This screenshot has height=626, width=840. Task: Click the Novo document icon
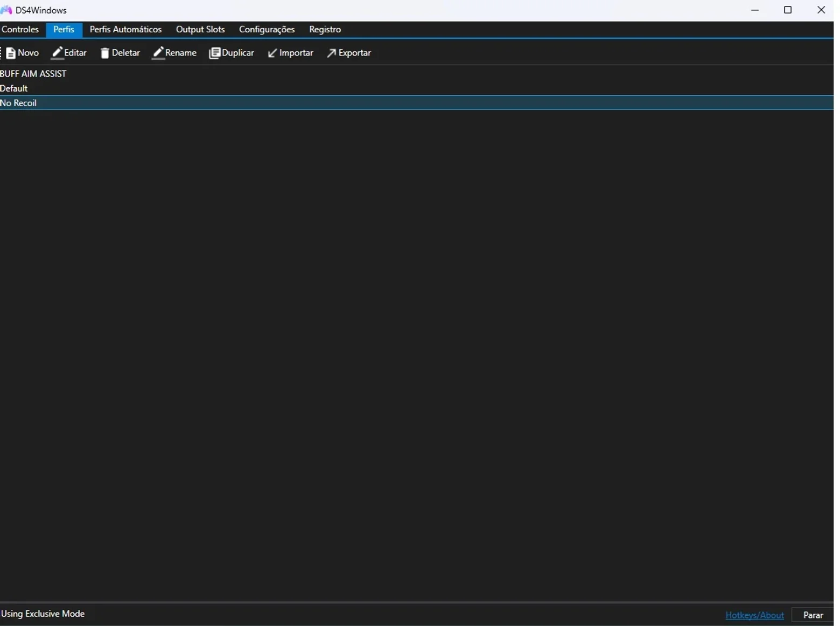pos(11,53)
